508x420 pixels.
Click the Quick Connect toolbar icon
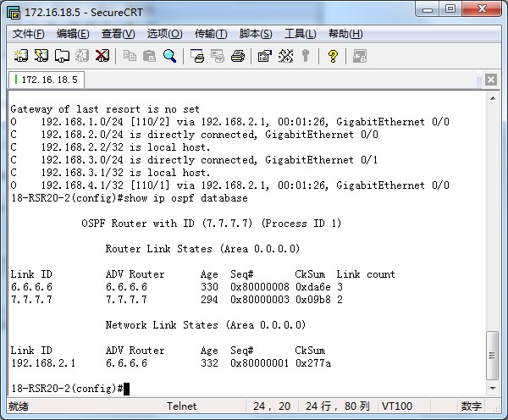41,56
